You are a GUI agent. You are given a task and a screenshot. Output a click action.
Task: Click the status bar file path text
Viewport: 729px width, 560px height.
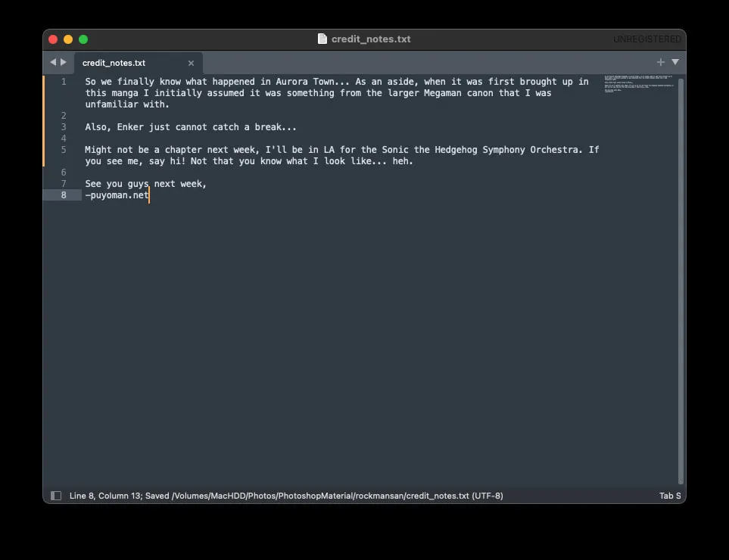click(320, 496)
